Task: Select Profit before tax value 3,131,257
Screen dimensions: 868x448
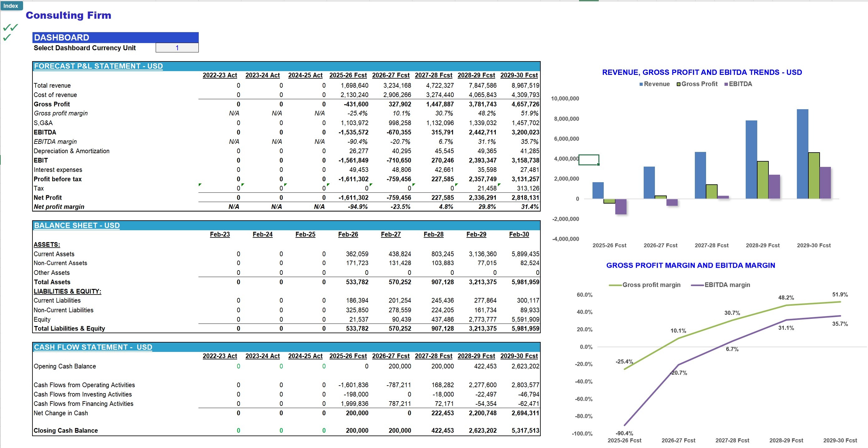Action: (x=525, y=179)
